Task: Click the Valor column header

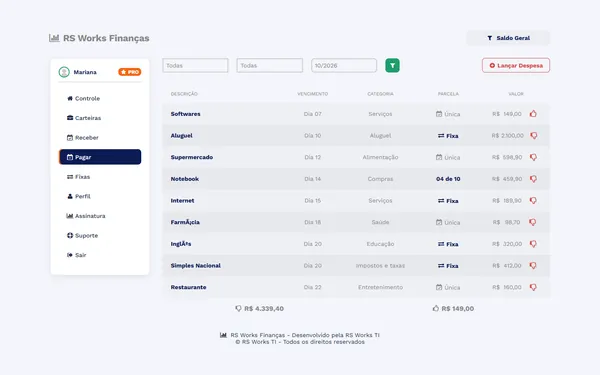Action: pyautogui.click(x=516, y=94)
